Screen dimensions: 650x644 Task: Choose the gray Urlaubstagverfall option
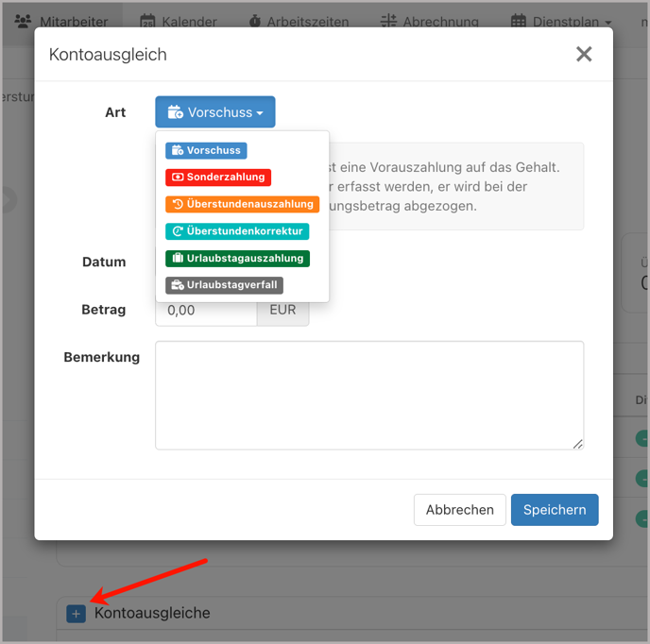tap(224, 285)
